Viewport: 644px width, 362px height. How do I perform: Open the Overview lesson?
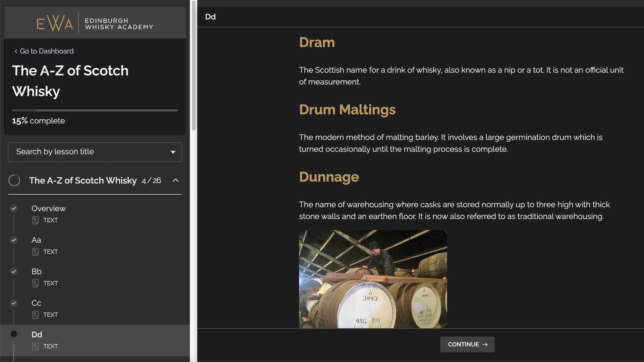(49, 208)
